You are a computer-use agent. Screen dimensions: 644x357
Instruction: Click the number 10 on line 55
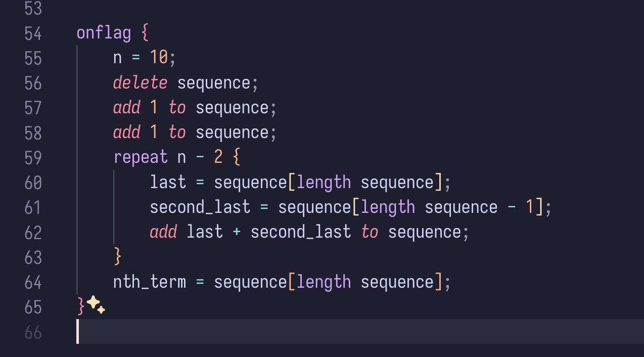[x=159, y=58]
